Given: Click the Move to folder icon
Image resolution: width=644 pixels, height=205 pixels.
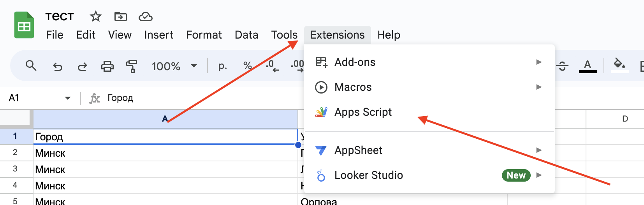Looking at the screenshot, I should 120,16.
